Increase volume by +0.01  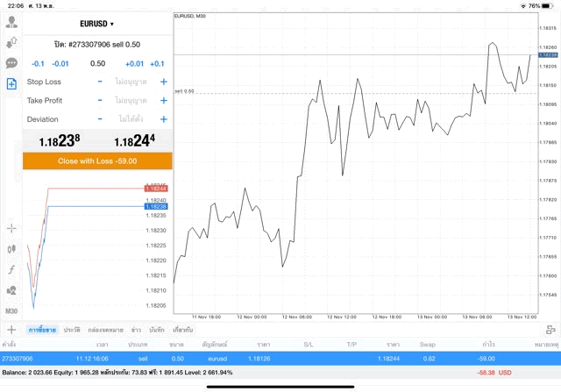(134, 63)
